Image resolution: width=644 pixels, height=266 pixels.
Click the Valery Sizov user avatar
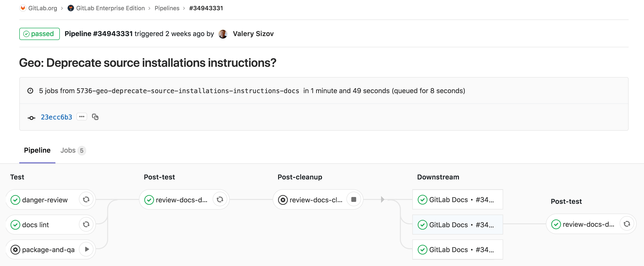coord(223,34)
